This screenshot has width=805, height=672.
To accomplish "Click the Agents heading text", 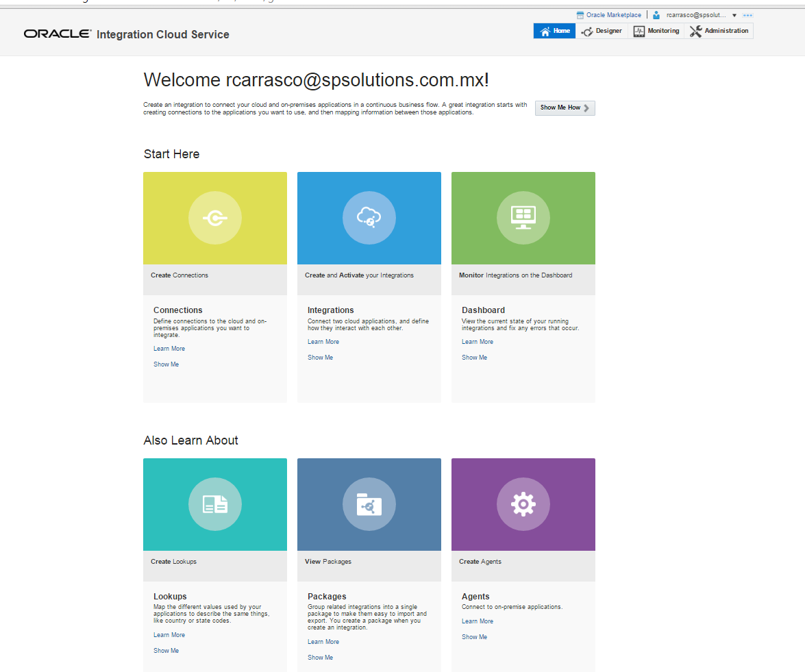I will tap(475, 597).
